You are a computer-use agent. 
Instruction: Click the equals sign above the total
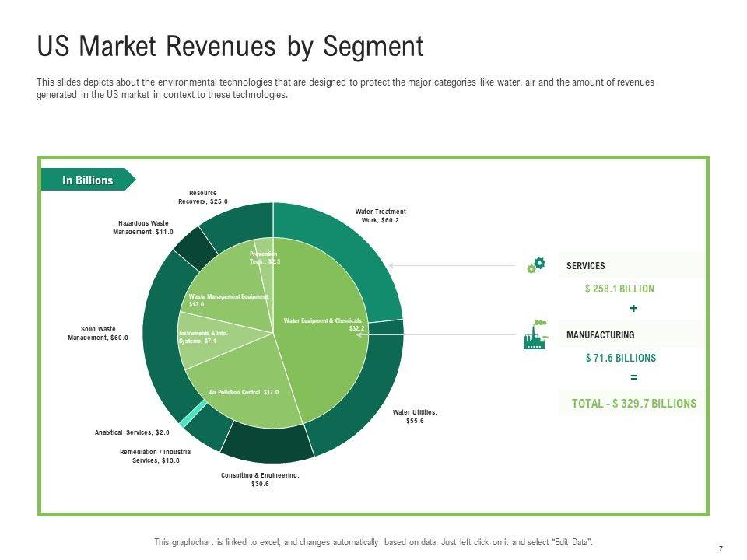coord(633,377)
